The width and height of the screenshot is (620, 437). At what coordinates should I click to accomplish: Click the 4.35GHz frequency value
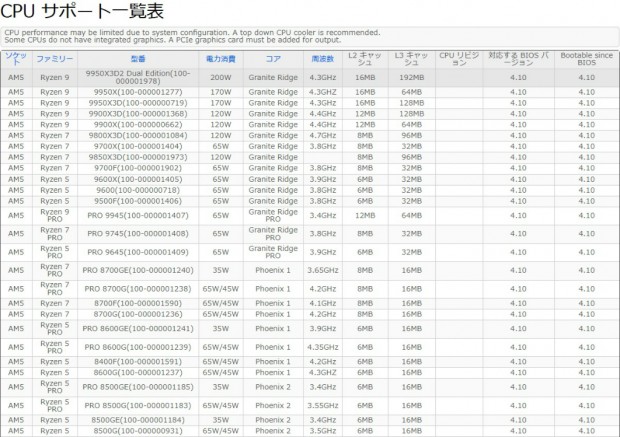click(323, 347)
